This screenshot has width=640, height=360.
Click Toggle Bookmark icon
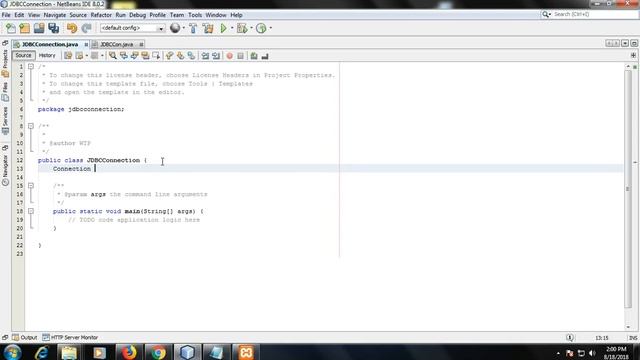tap(191, 56)
